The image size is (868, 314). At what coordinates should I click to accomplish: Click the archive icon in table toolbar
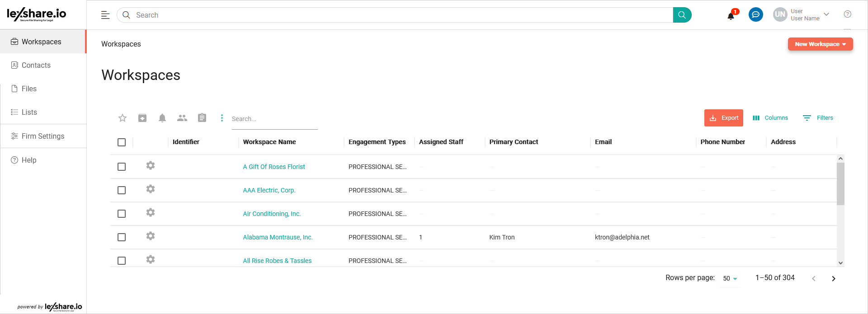click(142, 118)
